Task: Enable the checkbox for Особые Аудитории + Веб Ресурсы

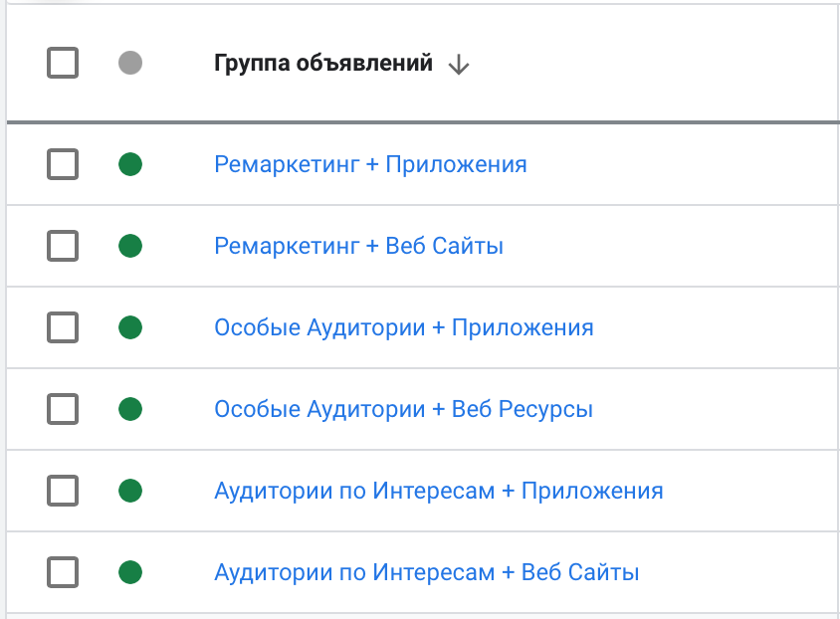Action: 63,409
